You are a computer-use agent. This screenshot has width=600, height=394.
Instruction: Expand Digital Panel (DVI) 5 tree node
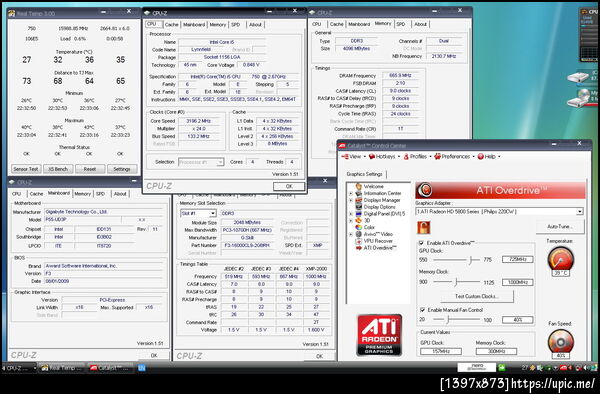point(351,214)
